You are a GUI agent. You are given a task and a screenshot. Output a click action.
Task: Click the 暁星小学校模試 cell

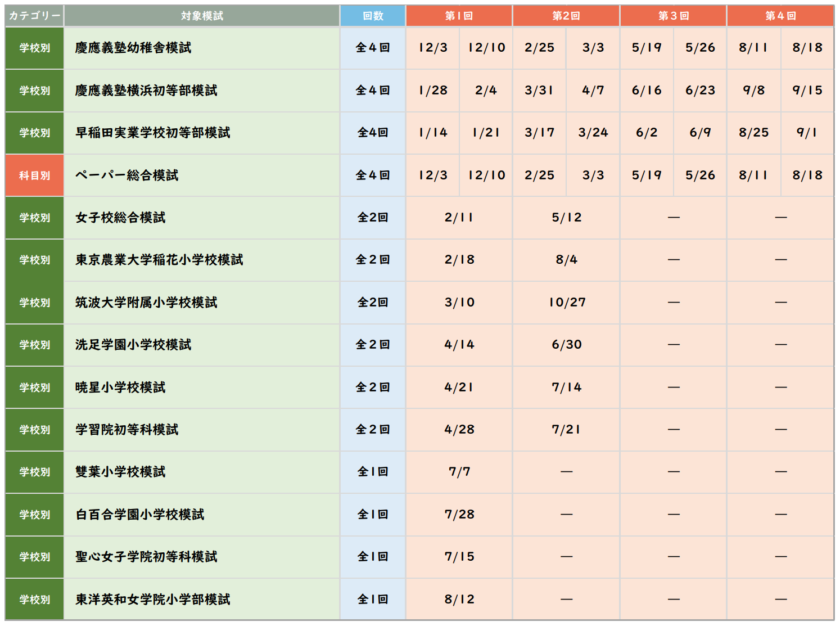(x=202, y=388)
